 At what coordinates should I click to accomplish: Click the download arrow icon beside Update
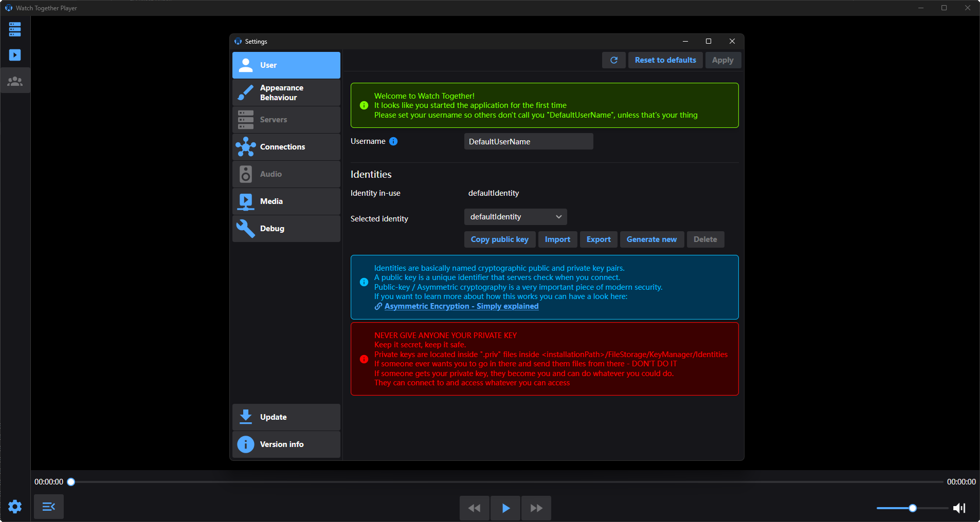246,417
